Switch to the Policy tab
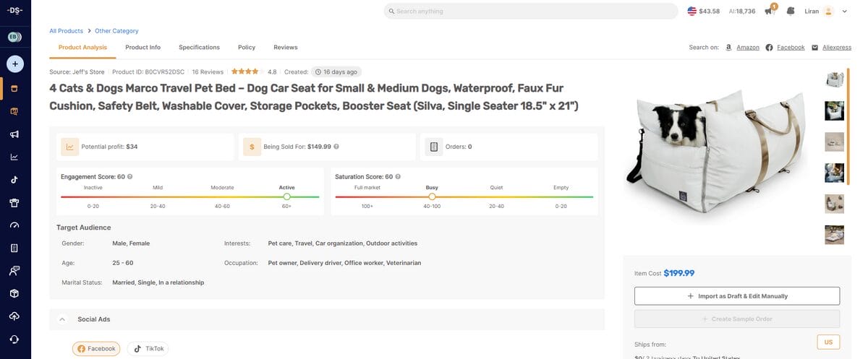868x359 pixels. [247, 47]
